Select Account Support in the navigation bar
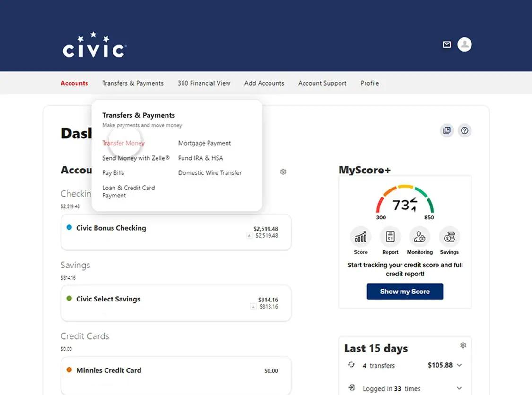Viewport: 532px width, 395px height. (322, 83)
